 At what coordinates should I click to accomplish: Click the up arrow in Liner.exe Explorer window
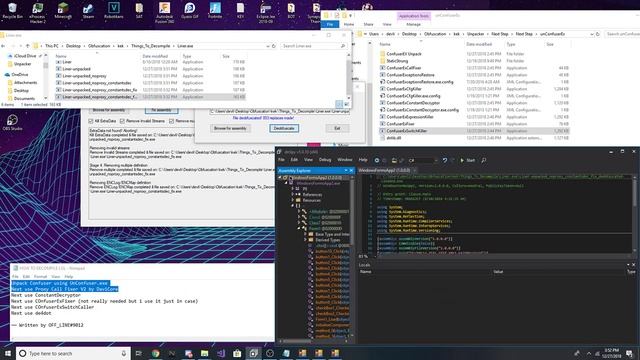(x=27, y=46)
